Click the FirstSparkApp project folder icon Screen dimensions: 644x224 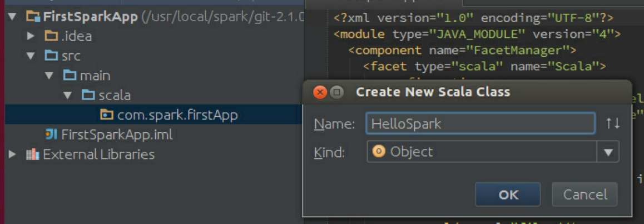pyautogui.click(x=33, y=17)
